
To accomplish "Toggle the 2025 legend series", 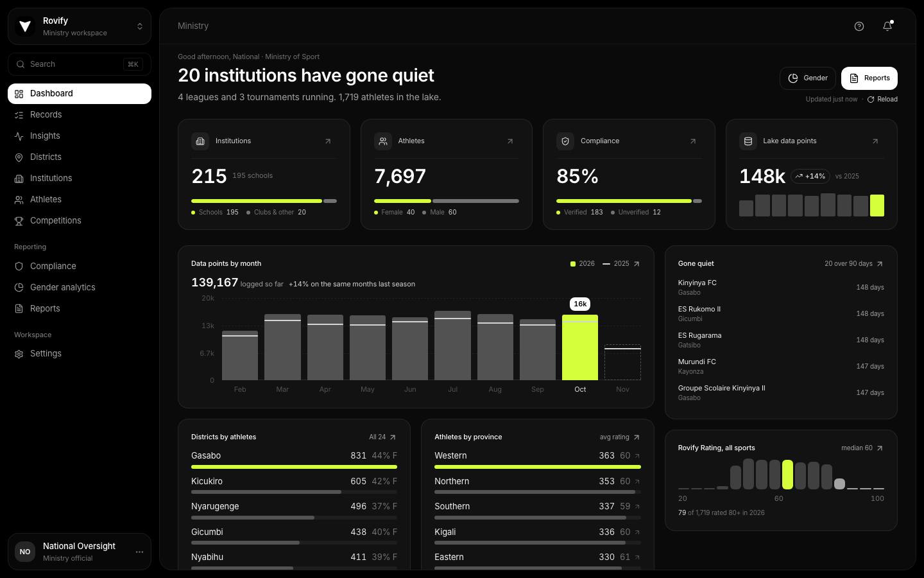I will 616,264.
